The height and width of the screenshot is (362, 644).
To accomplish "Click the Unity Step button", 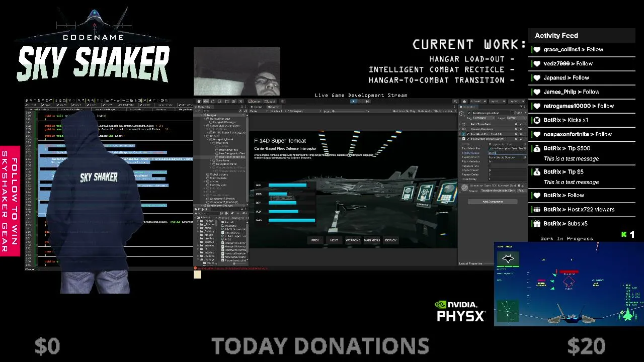I will point(367,101).
